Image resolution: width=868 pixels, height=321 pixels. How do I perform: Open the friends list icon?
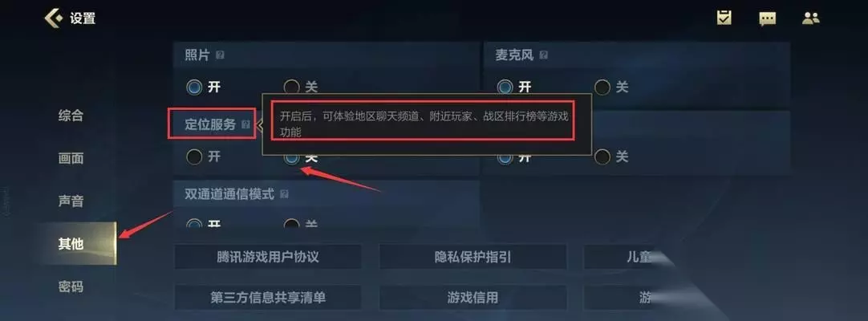click(810, 18)
